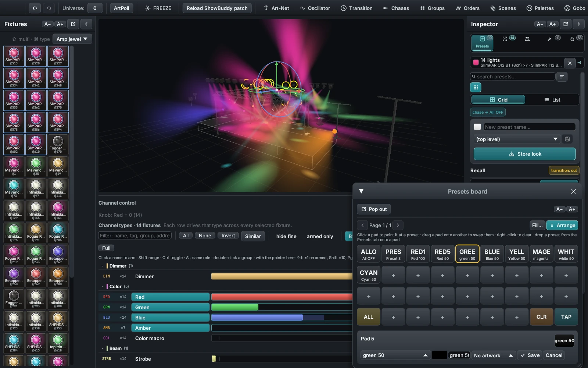Click the Store look button
Viewport: 588px width, 368px height.
pos(525,154)
